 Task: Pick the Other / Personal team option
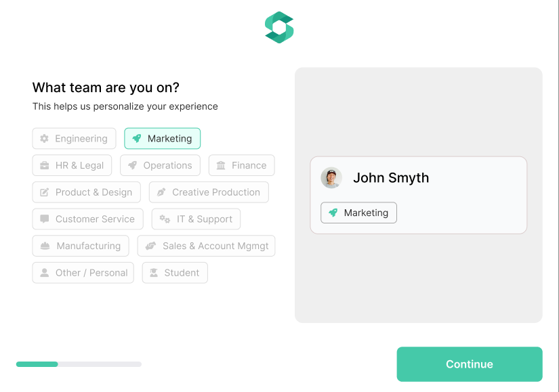[83, 273]
